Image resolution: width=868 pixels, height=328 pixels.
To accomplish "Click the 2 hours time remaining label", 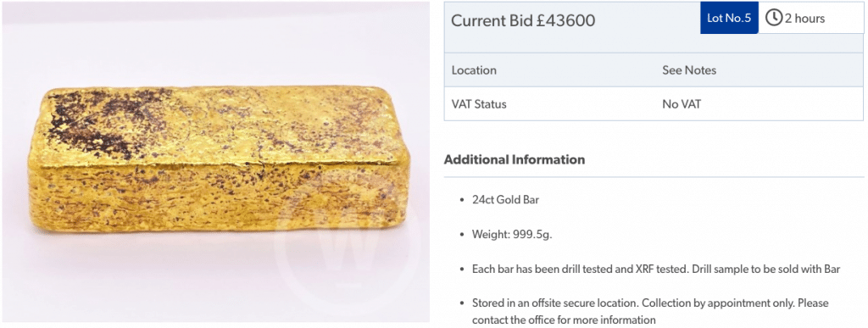I will [x=804, y=19].
